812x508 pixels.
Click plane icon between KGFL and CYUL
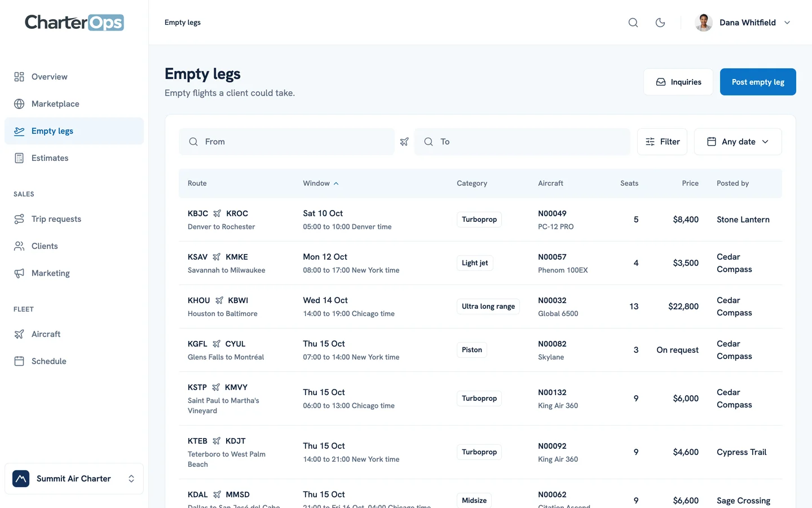coord(217,344)
